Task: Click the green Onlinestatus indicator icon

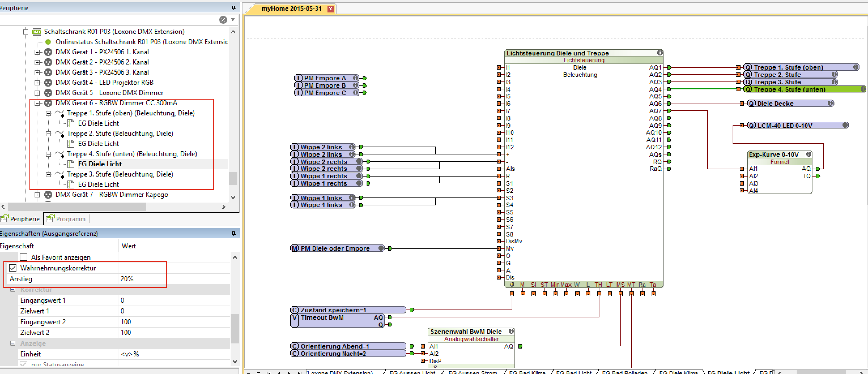Action: point(48,42)
